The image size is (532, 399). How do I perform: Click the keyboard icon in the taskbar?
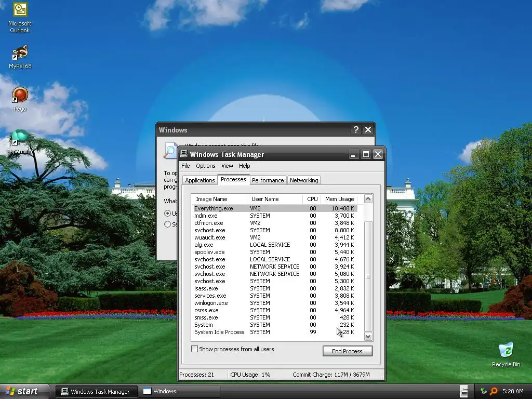click(464, 391)
